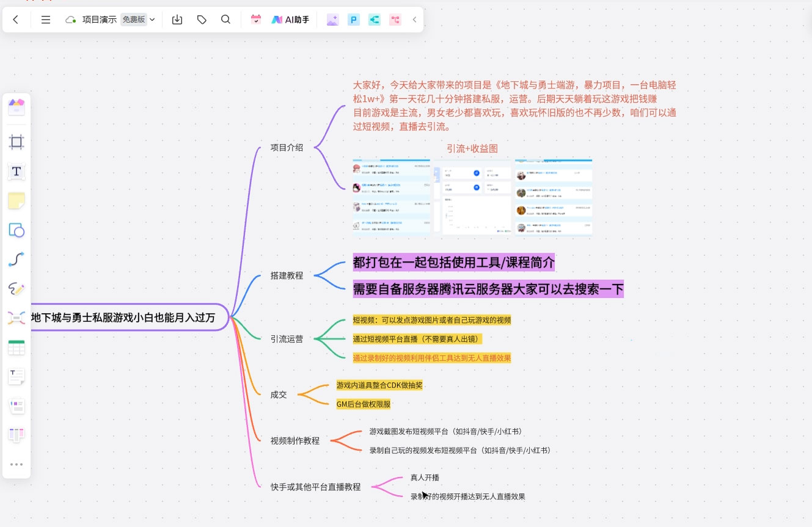
Task: Open the more tools menu with three dots
Action: pos(16,464)
